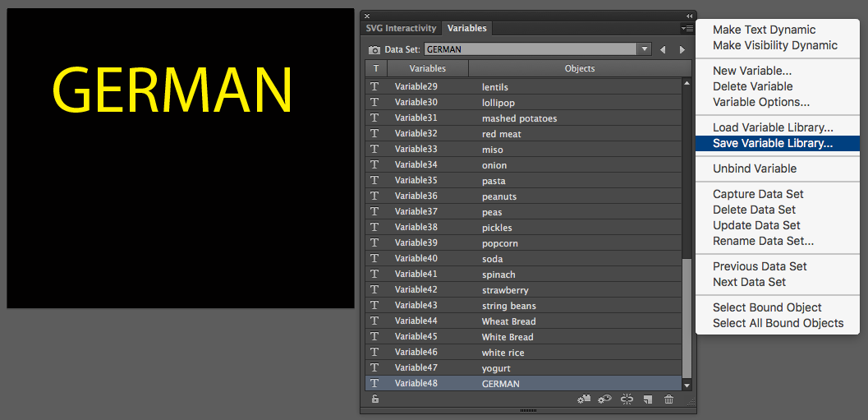Select Variable43 string beans row
The image size is (868, 420).
[523, 305]
